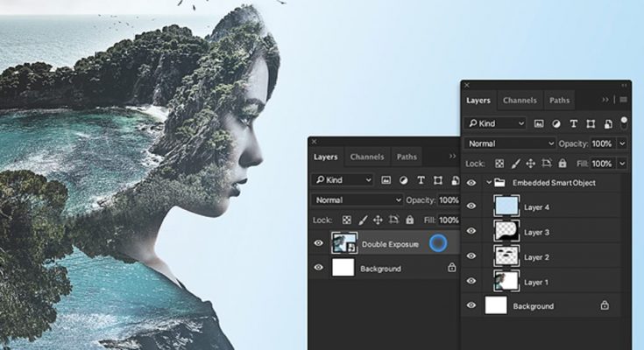Lock position move icon in right panel

tap(531, 164)
